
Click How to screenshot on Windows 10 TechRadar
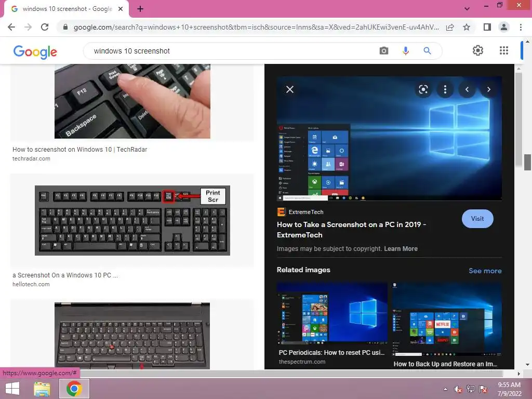pyautogui.click(x=79, y=149)
